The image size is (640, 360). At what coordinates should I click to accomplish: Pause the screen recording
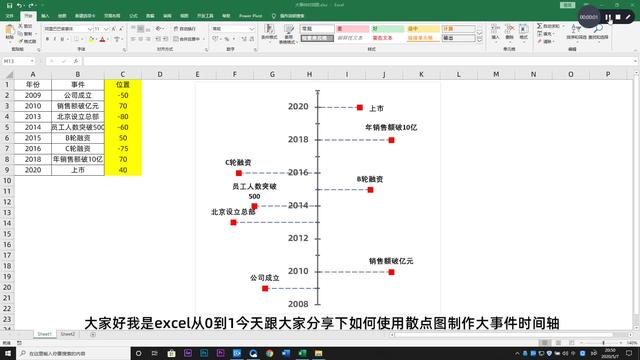pos(608,17)
